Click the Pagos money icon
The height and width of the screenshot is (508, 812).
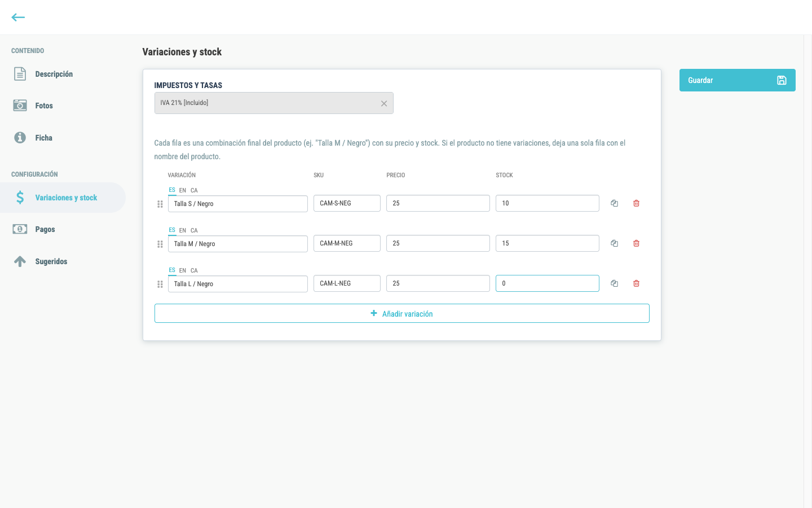click(20, 229)
